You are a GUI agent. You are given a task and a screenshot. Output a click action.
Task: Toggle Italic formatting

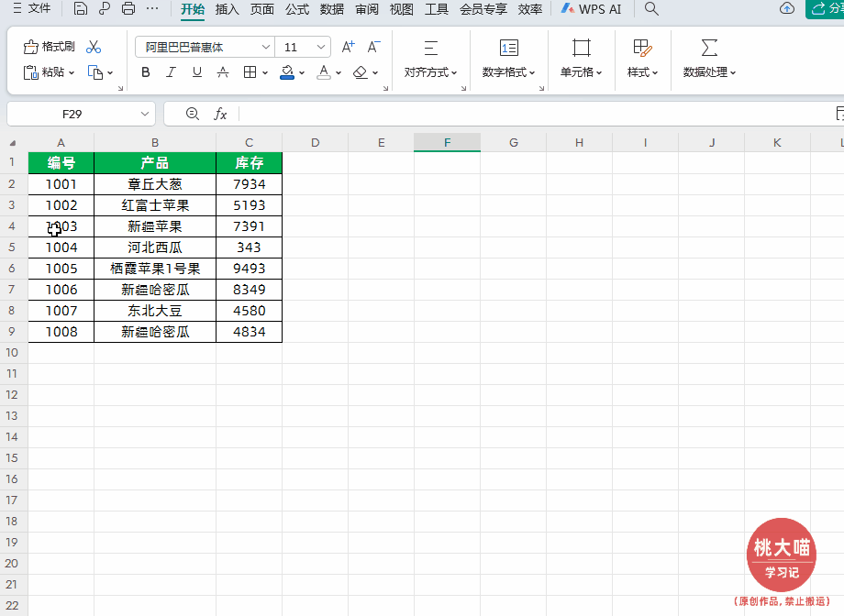[x=172, y=72]
